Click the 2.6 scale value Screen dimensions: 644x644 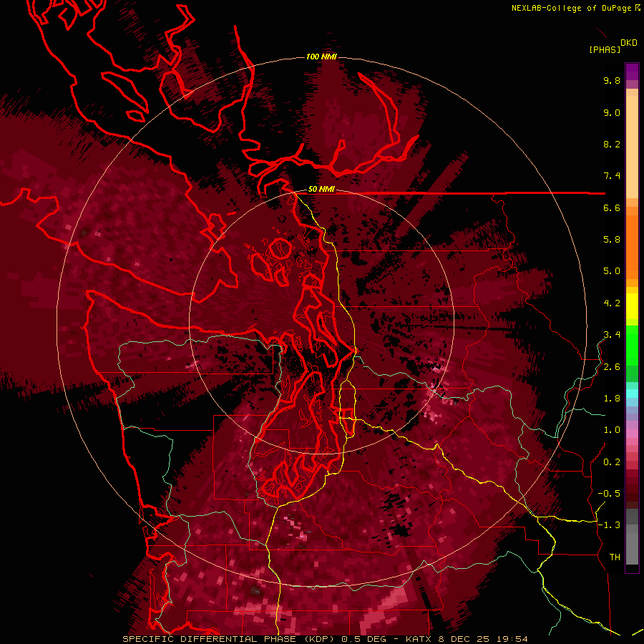tap(612, 367)
